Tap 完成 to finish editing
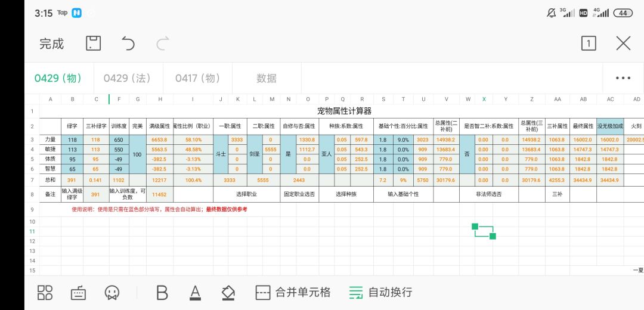Viewport: 644px width, 310px height. 52,44
